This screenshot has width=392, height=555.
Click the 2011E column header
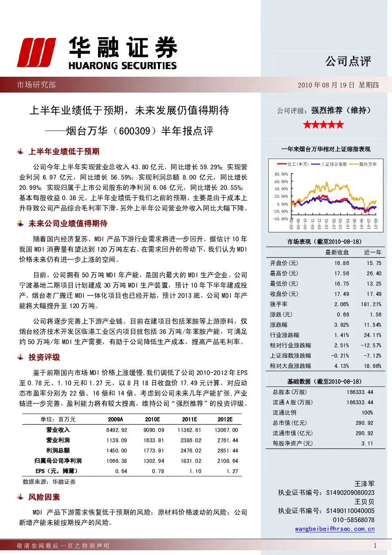point(190,419)
